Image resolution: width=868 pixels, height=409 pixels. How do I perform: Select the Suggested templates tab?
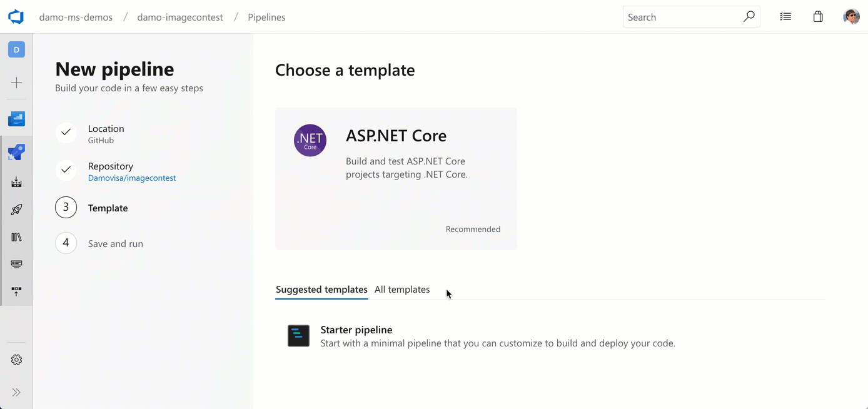(x=321, y=290)
